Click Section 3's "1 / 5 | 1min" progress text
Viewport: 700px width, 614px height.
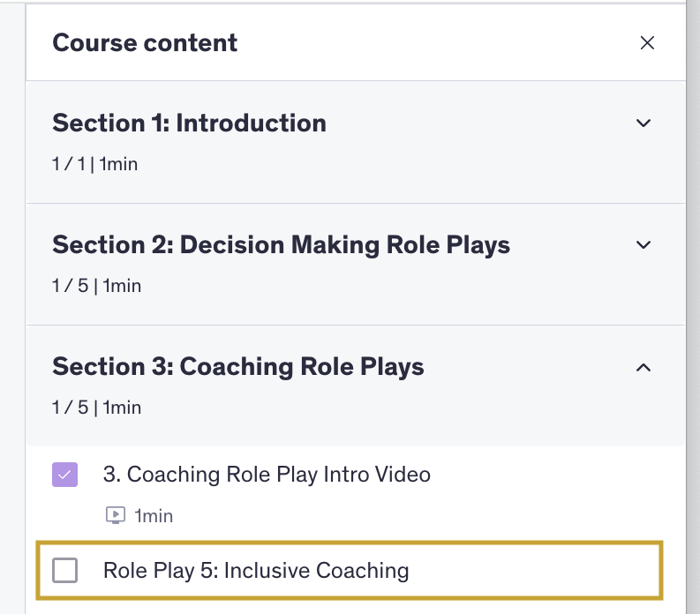click(96, 408)
